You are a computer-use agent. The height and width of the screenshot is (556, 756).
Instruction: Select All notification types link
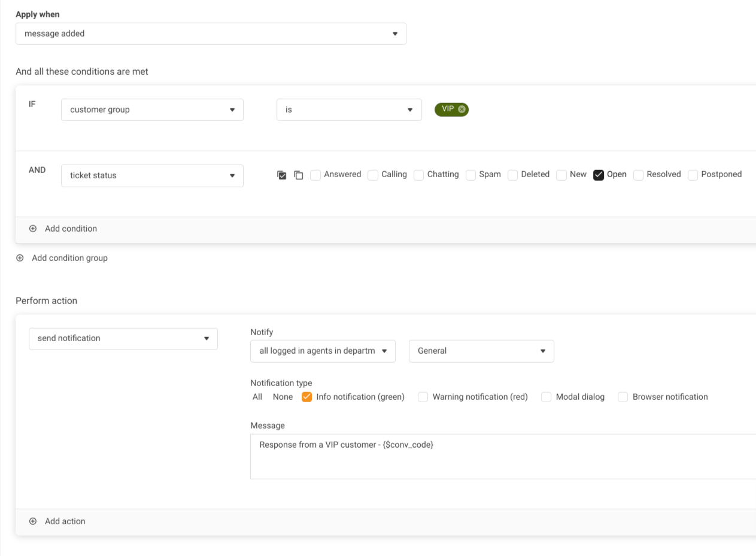pyautogui.click(x=257, y=397)
